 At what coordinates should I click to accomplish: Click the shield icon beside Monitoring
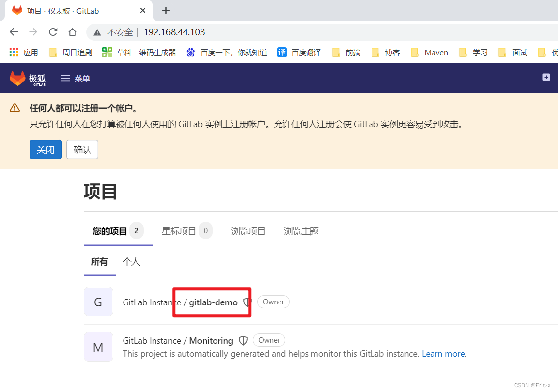pos(243,340)
